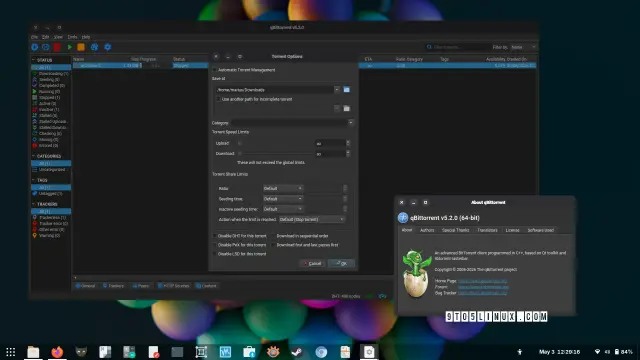Open Action when the limit is reached dropdown
640x360 pixels.
[x=312, y=220]
